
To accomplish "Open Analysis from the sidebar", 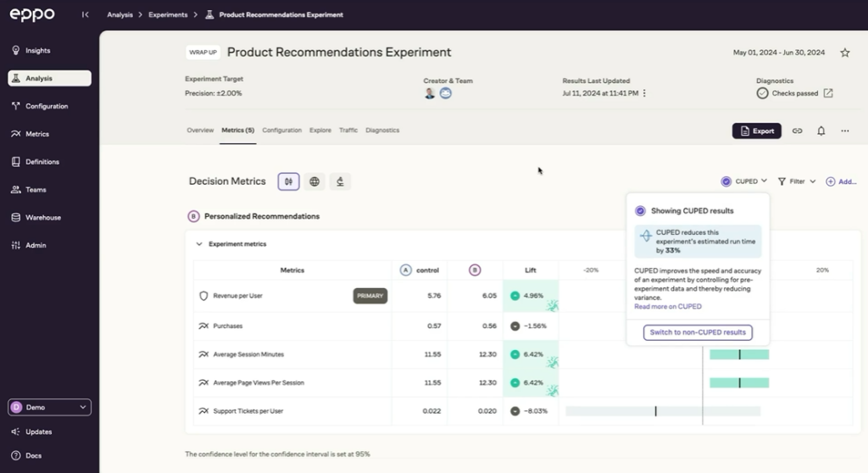I will [x=50, y=78].
